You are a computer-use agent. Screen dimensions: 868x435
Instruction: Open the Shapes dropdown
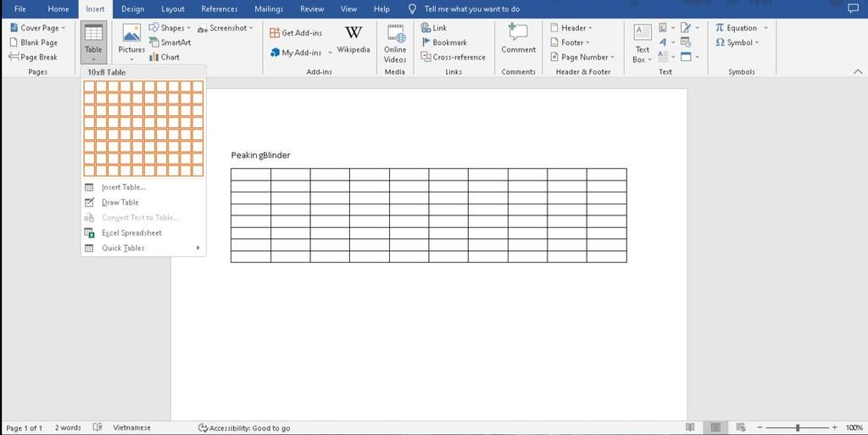pos(170,28)
